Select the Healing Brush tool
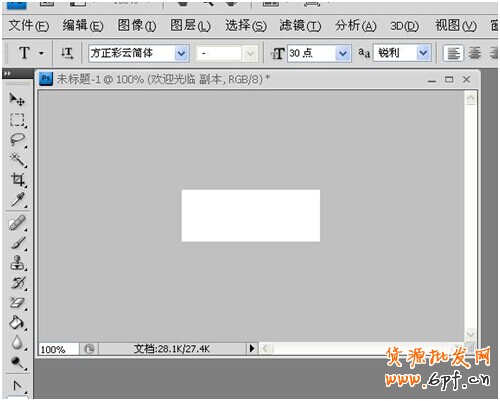 [17, 223]
